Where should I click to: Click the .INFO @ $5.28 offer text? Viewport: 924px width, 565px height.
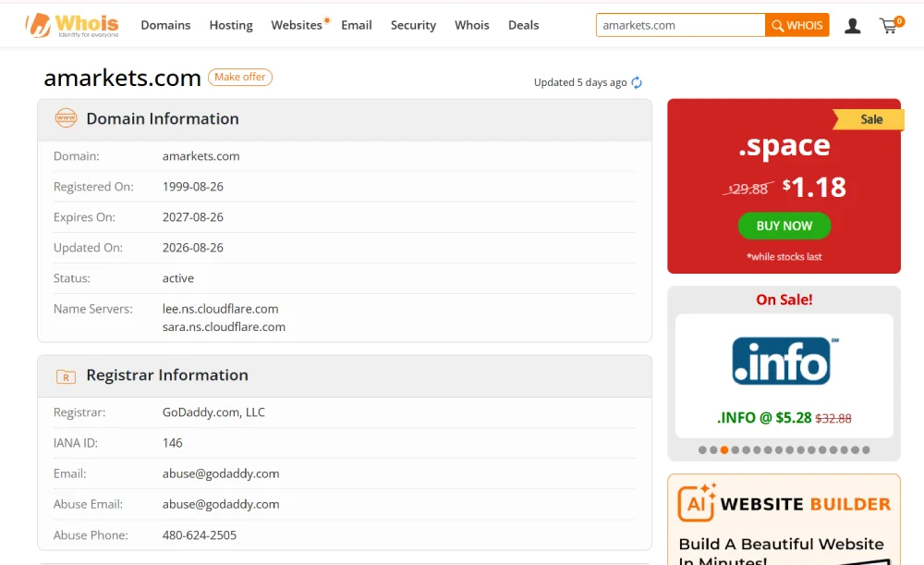tap(764, 418)
